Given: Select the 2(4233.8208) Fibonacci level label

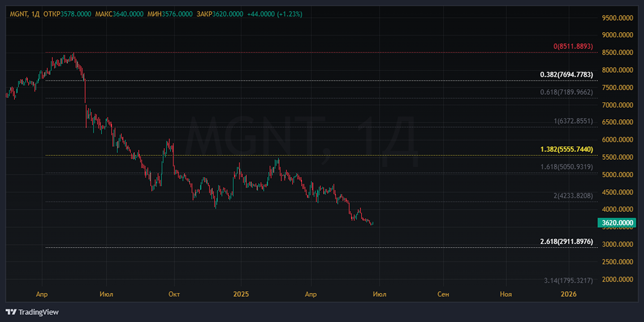Looking at the screenshot, I should point(573,196).
